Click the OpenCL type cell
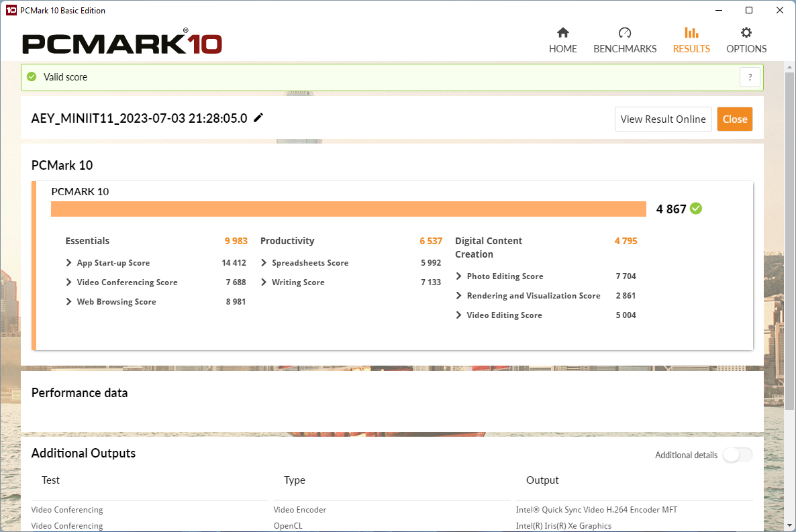The image size is (796, 532). click(x=288, y=526)
